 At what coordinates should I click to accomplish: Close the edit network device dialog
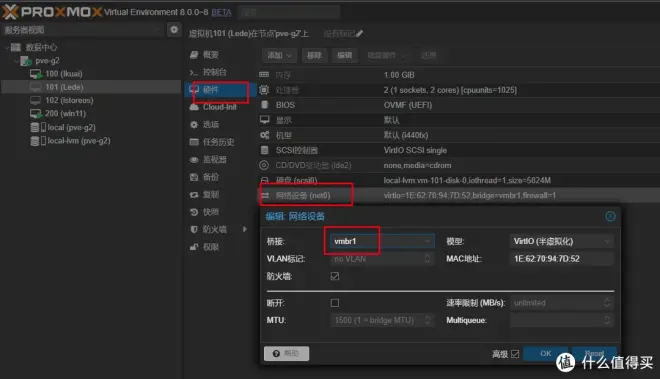pyautogui.click(x=610, y=216)
